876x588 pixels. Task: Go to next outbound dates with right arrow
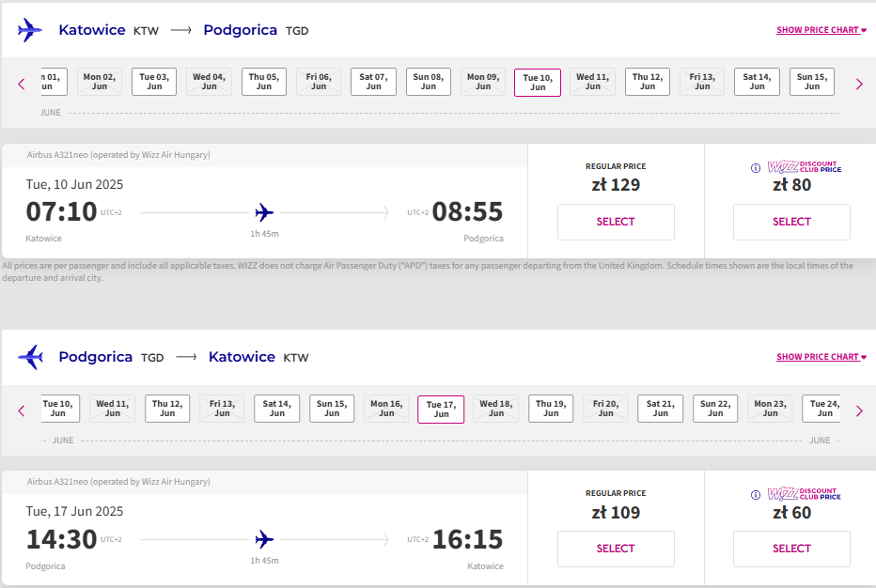pos(859,85)
